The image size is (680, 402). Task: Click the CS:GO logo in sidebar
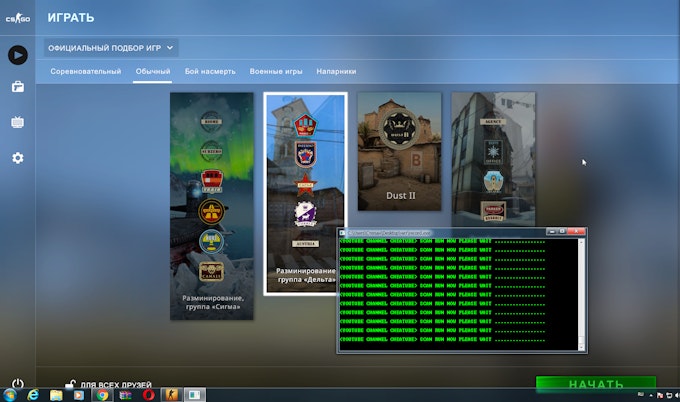pos(17,18)
